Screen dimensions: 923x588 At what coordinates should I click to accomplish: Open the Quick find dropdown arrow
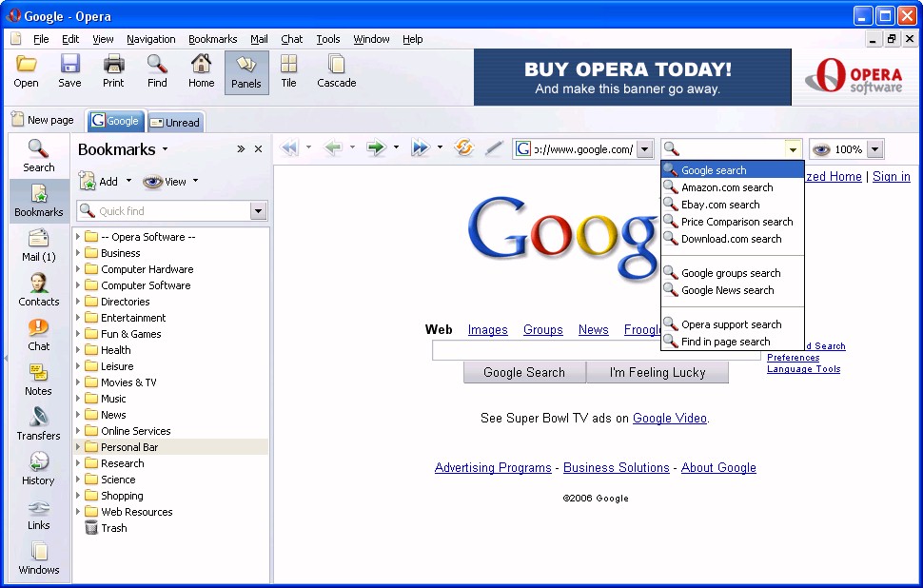pos(258,211)
